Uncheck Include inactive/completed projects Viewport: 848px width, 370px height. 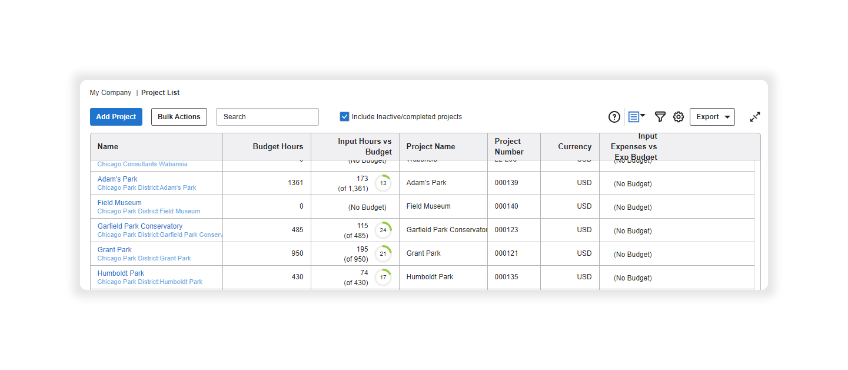[x=344, y=116]
